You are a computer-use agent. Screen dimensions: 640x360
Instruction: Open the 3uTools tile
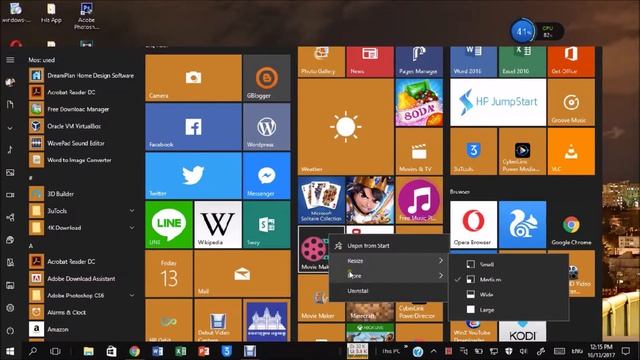pos(473,151)
